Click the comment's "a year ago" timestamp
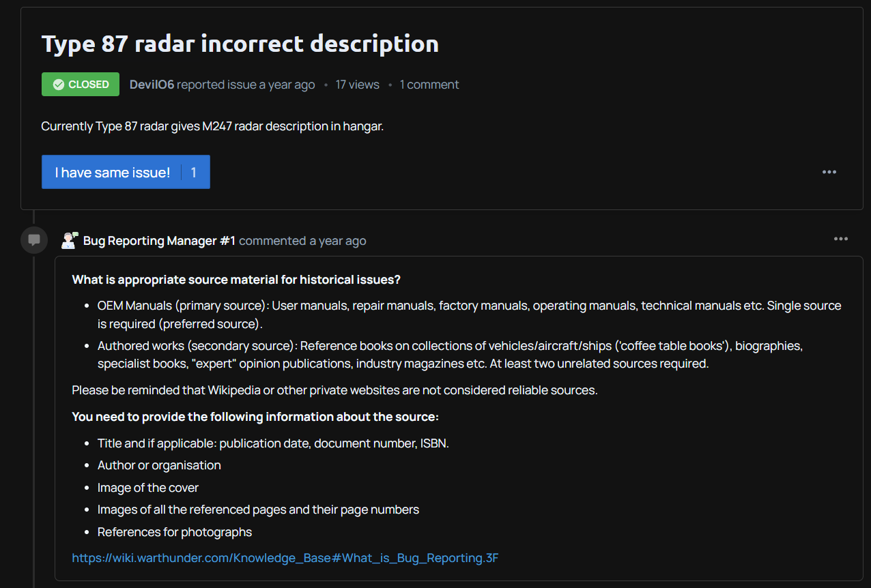This screenshot has width=871, height=588. click(x=337, y=240)
